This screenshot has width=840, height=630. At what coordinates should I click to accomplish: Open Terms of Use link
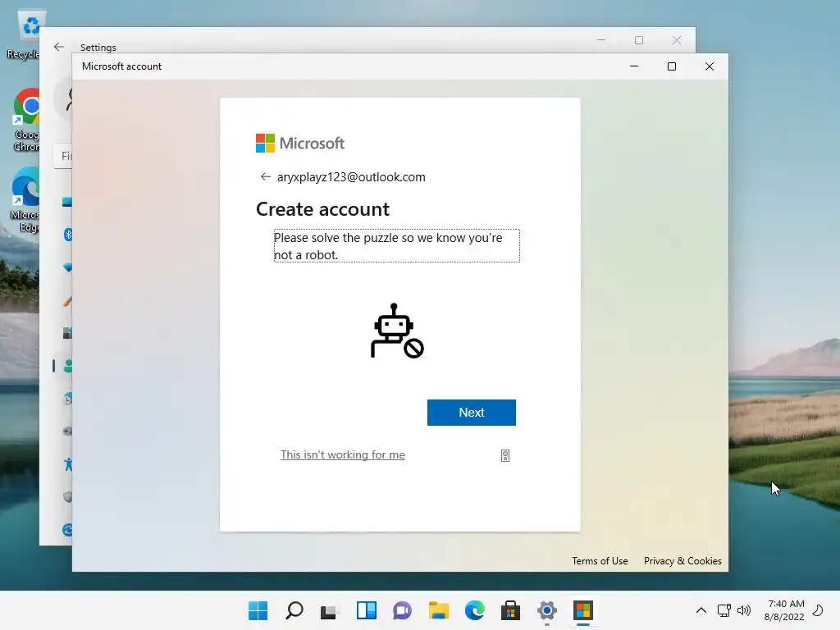point(600,561)
